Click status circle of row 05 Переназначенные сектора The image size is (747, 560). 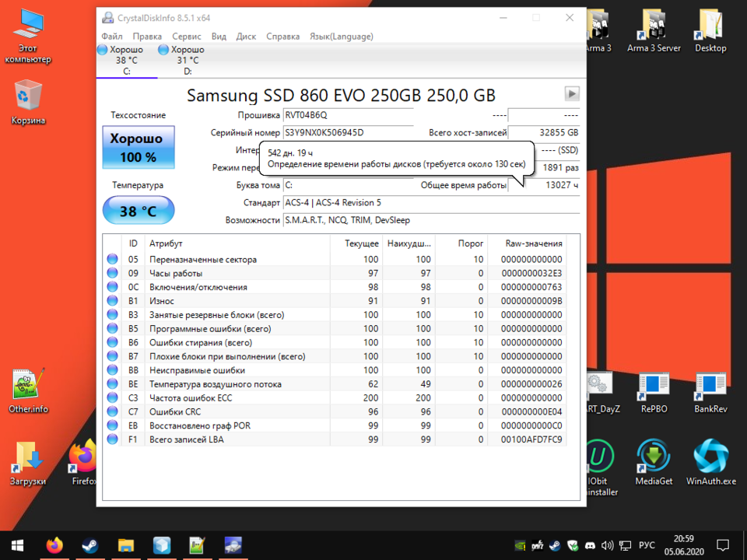pos(112,259)
